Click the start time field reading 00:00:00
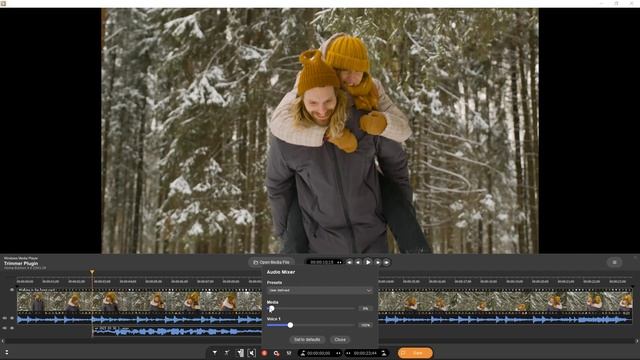This screenshot has height=360, width=640. coord(319,353)
